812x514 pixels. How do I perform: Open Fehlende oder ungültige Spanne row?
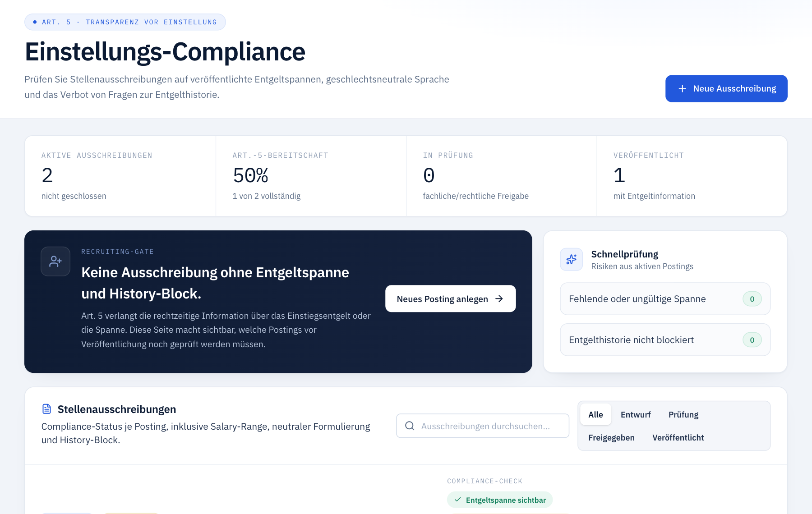point(665,298)
